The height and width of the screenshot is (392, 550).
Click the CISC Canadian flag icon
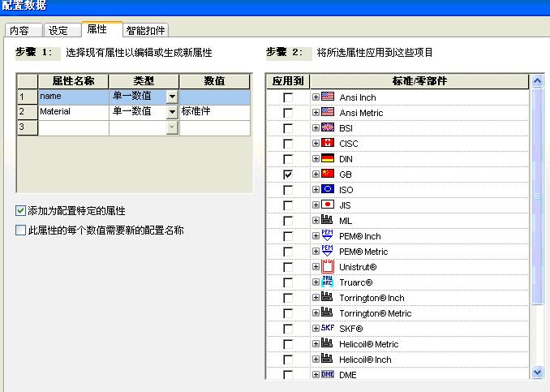(328, 143)
